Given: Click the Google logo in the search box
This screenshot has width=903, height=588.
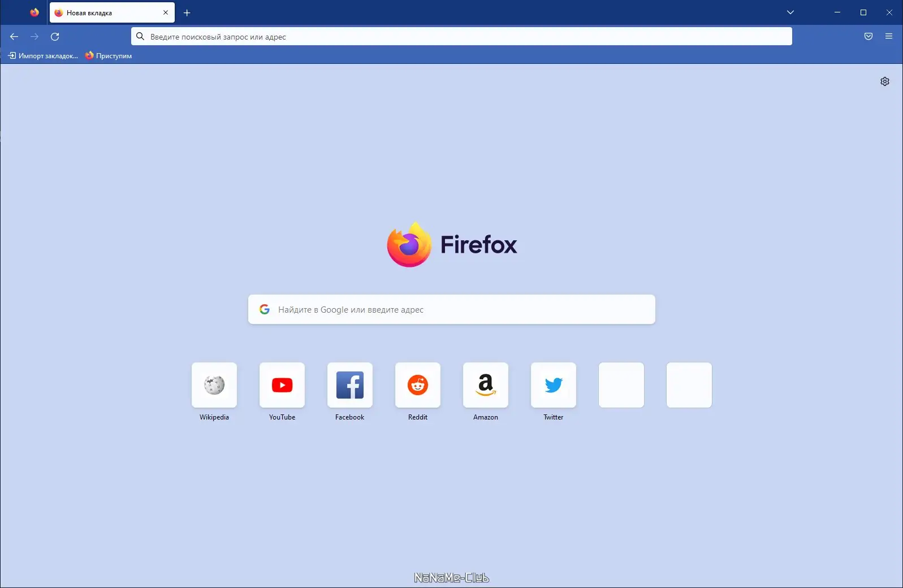Looking at the screenshot, I should point(265,309).
